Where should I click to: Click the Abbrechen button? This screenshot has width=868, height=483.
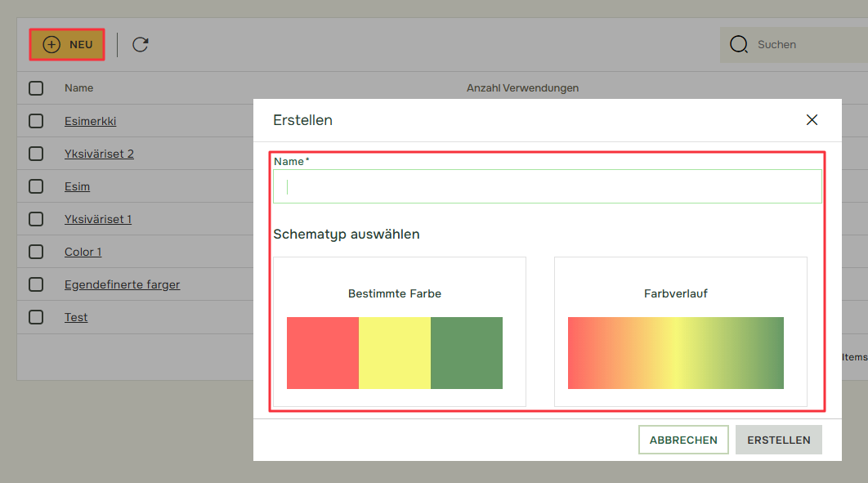click(683, 440)
